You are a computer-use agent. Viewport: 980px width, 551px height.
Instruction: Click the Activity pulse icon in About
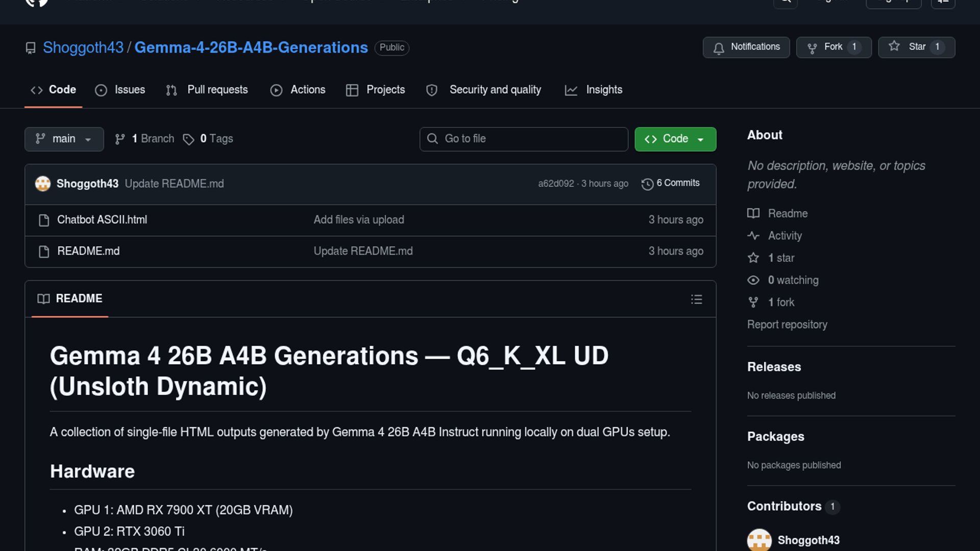(753, 236)
